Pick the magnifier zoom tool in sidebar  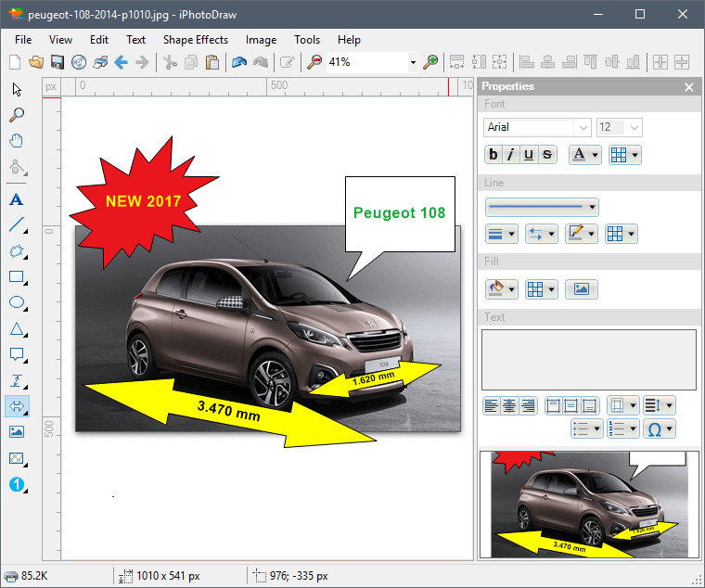[17, 115]
